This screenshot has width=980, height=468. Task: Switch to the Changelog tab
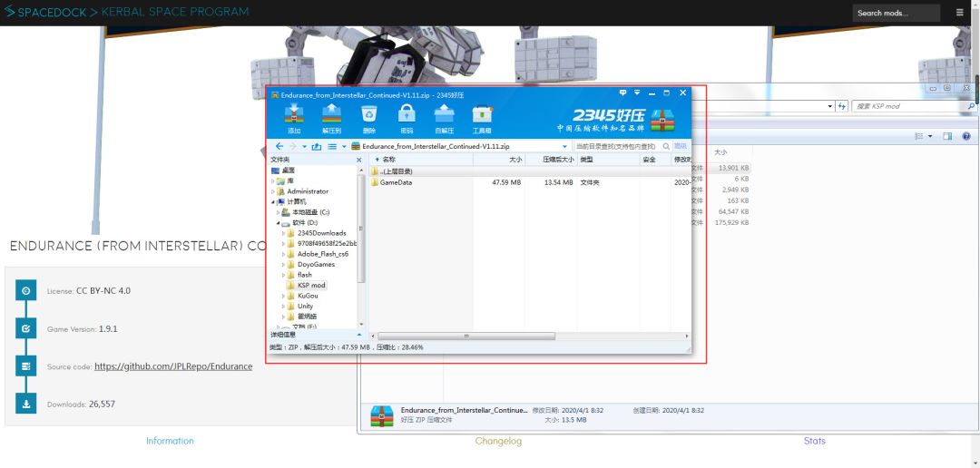click(498, 441)
